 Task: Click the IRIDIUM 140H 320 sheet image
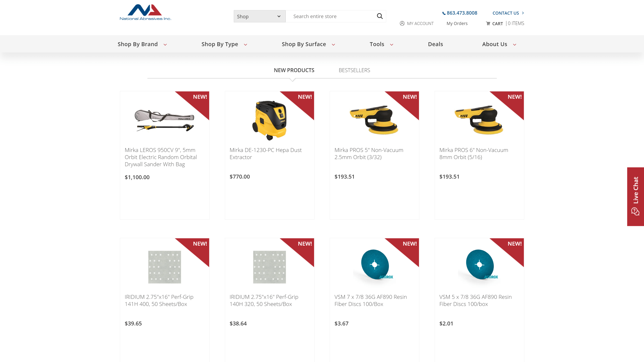click(270, 267)
